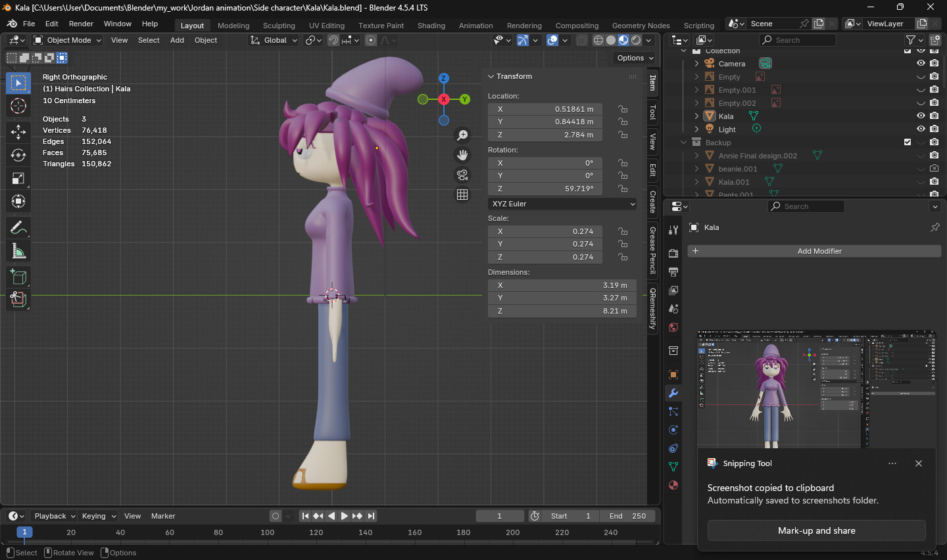Click Mark-up and share button
Viewport: 947px width, 560px height.
[817, 530]
